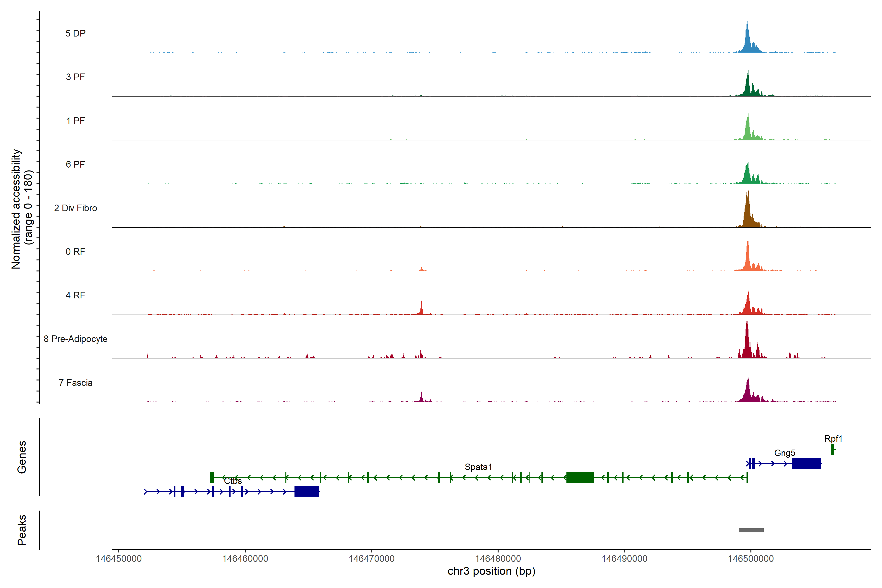Click the small green Rpf1 gene marker
Image resolution: width=882 pixels, height=588 pixels.
833,449
